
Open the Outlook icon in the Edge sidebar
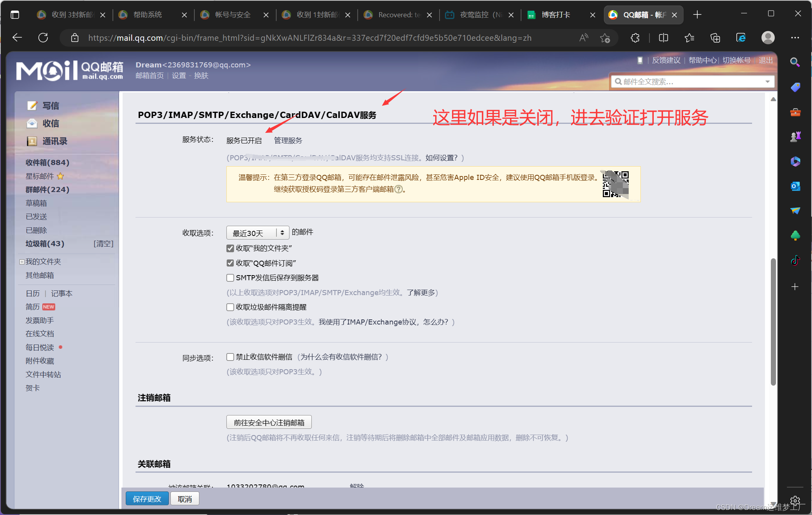click(x=795, y=186)
